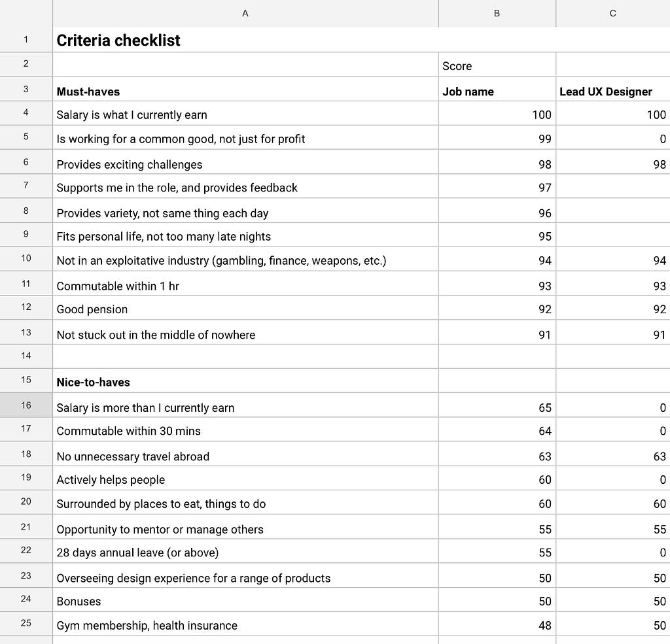Select row 16 header
The image size is (670, 644).
click(26, 405)
